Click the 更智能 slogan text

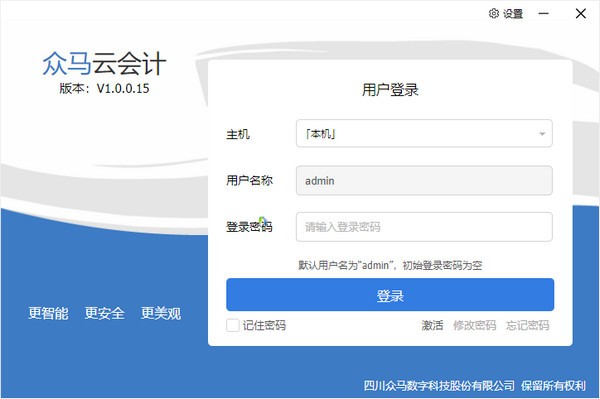click(48, 313)
